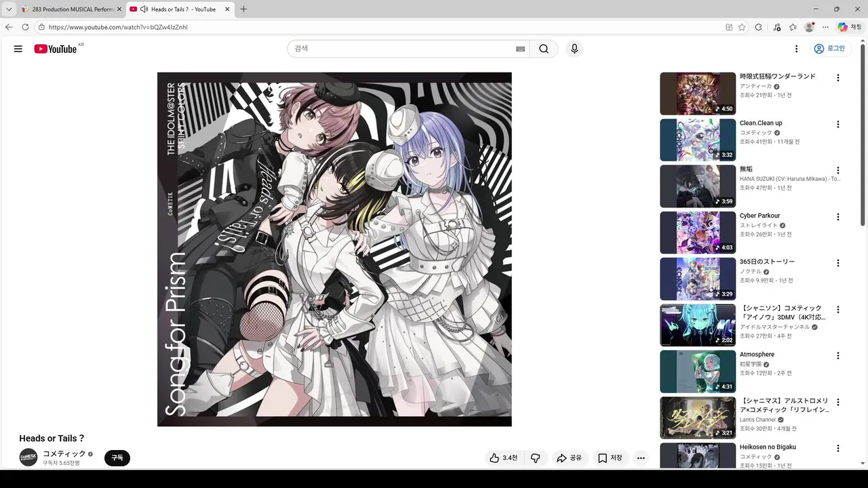Open ストレイライト channel name
The width and height of the screenshot is (868, 488).
coord(759,226)
